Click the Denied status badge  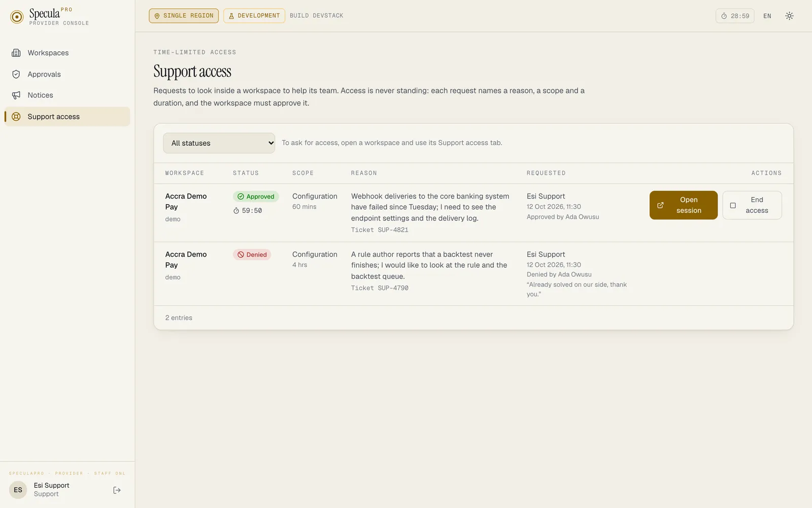pyautogui.click(x=252, y=255)
